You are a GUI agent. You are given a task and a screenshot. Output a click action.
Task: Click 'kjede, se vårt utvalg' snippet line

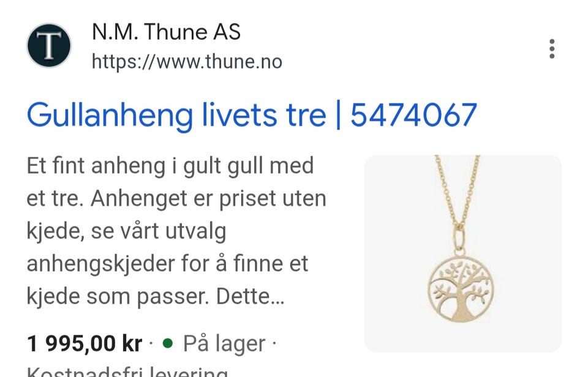(126, 231)
